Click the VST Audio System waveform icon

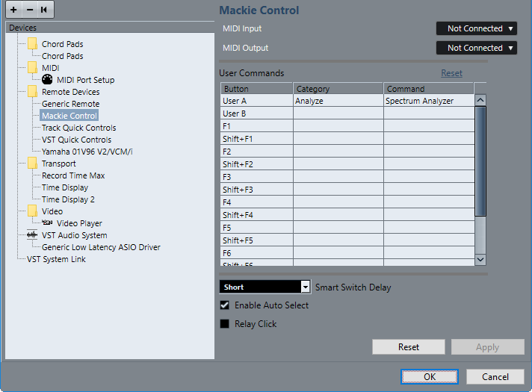(32, 234)
